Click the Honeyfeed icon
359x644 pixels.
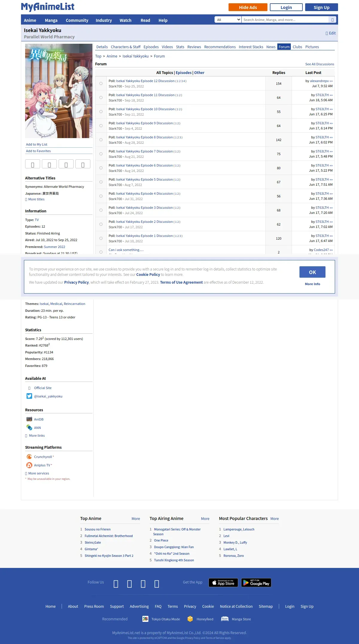tap(190, 619)
